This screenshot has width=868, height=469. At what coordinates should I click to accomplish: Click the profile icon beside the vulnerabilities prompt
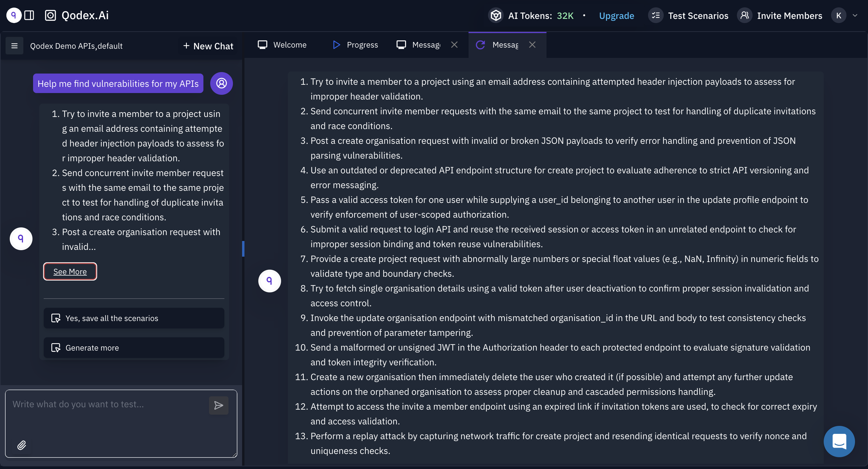(221, 83)
